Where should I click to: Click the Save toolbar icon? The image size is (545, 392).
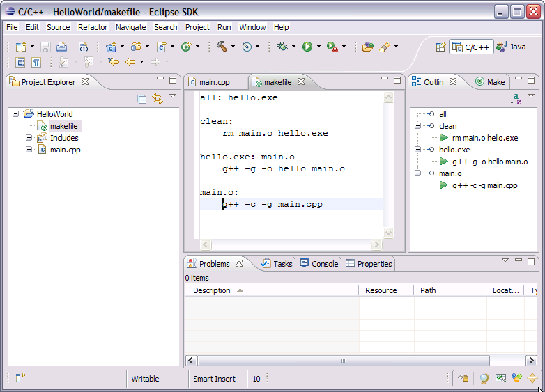(45, 47)
